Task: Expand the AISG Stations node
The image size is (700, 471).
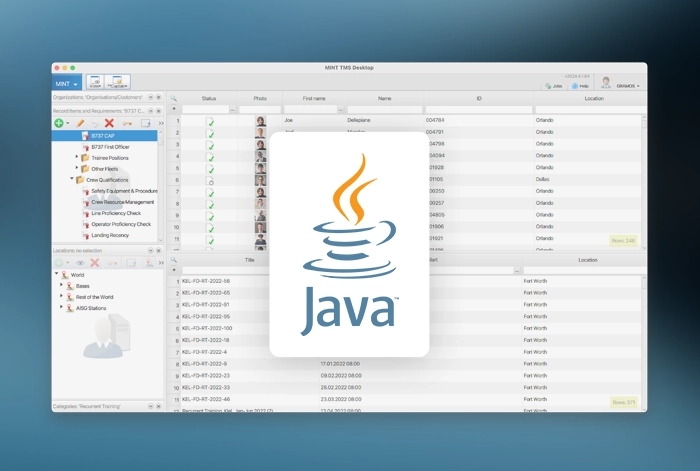Action: (x=61, y=307)
